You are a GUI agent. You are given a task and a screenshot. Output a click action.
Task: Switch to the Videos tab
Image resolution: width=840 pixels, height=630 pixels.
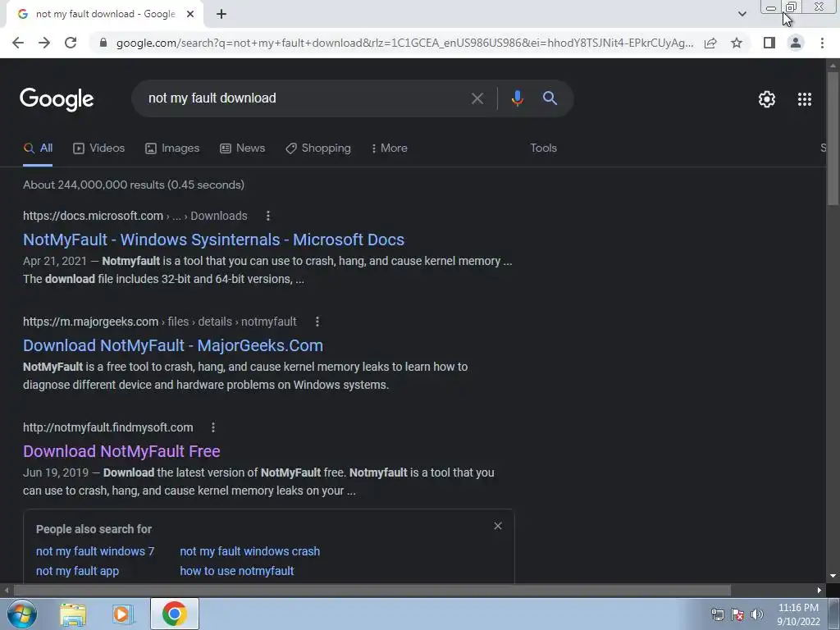(99, 148)
